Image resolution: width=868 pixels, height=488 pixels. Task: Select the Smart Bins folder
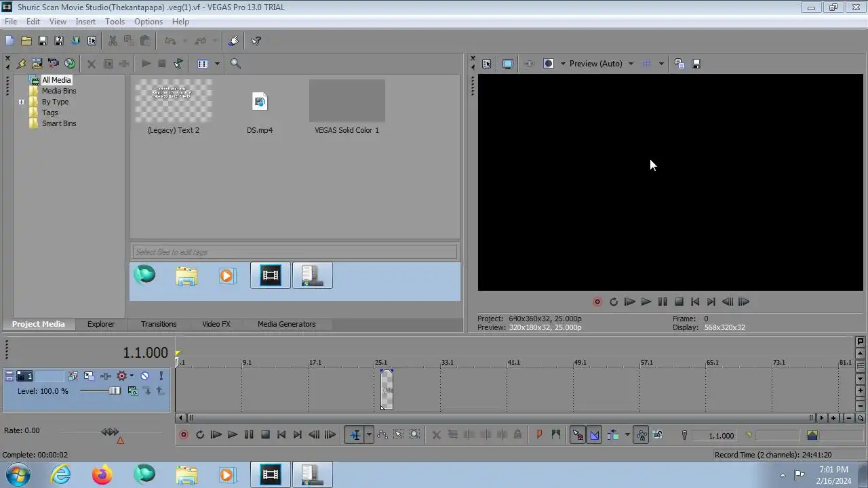pos(59,123)
